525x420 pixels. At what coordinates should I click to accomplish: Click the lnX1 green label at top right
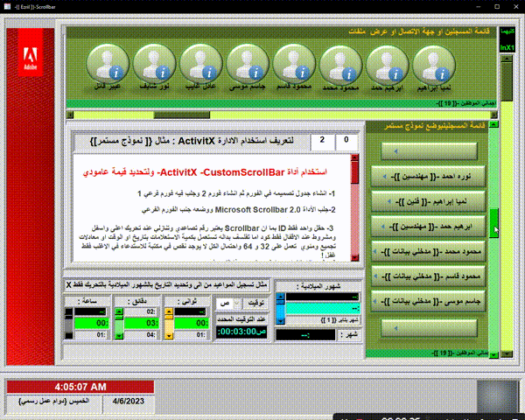507,47
